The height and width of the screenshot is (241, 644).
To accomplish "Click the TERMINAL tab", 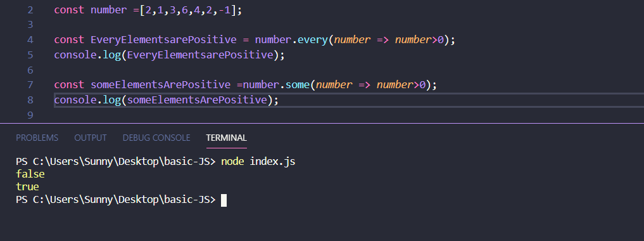I will [x=226, y=138].
